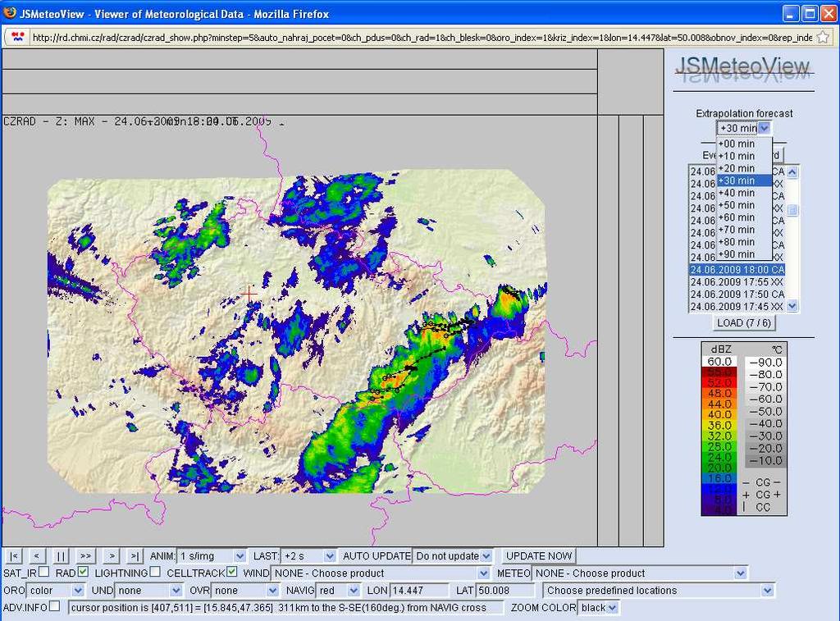Bookmark this page with star icon
Image resolution: width=840 pixels, height=621 pixels.
(824, 37)
